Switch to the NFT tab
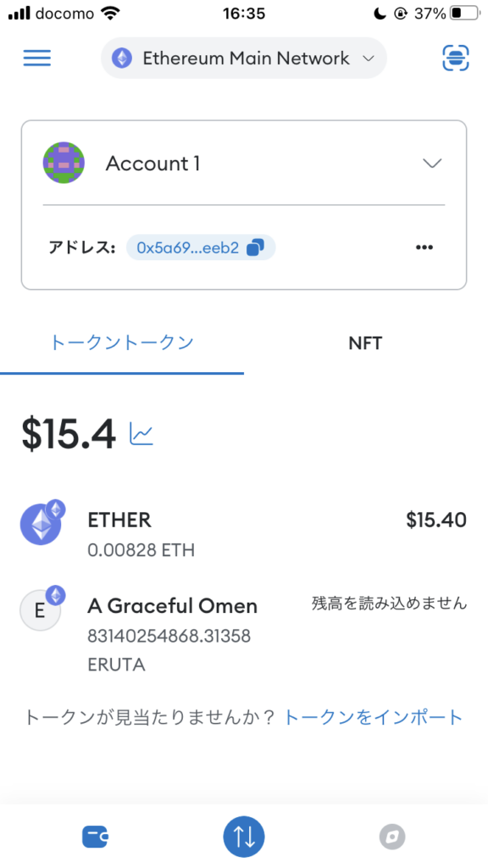This screenshot has height=868, width=488. (x=365, y=342)
